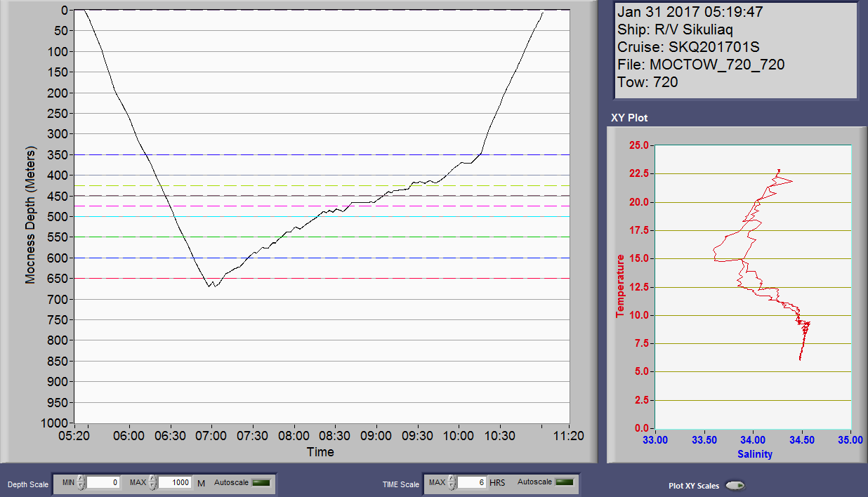Image resolution: width=868 pixels, height=497 pixels.
Task: Click the TIME Scale MAX hours field
Action: (472, 483)
